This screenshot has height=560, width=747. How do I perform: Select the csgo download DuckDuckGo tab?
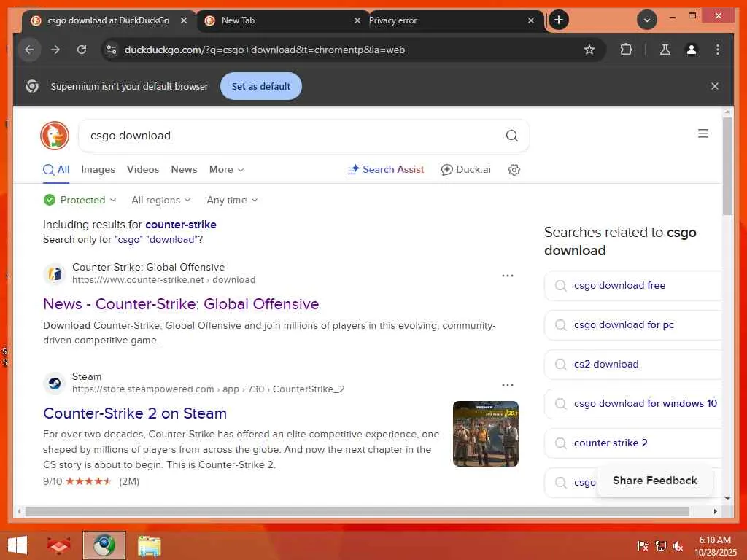click(x=109, y=20)
